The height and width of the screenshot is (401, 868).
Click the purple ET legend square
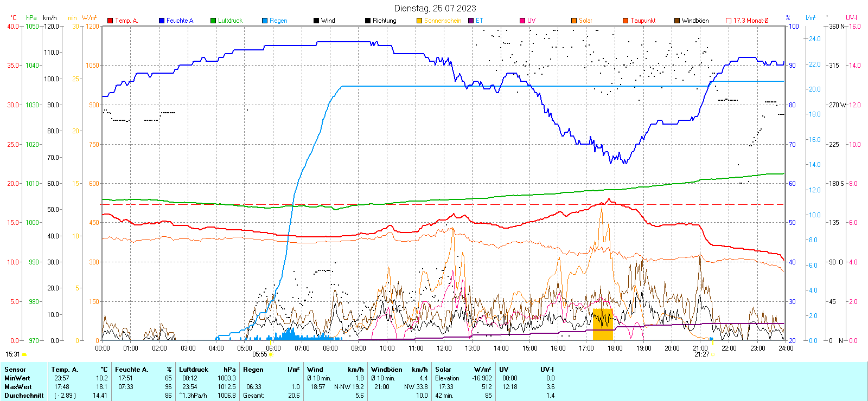471,21
